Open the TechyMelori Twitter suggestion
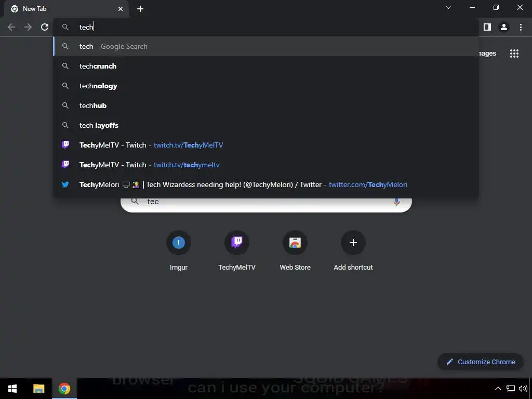The width and height of the screenshot is (532, 399). point(266,184)
